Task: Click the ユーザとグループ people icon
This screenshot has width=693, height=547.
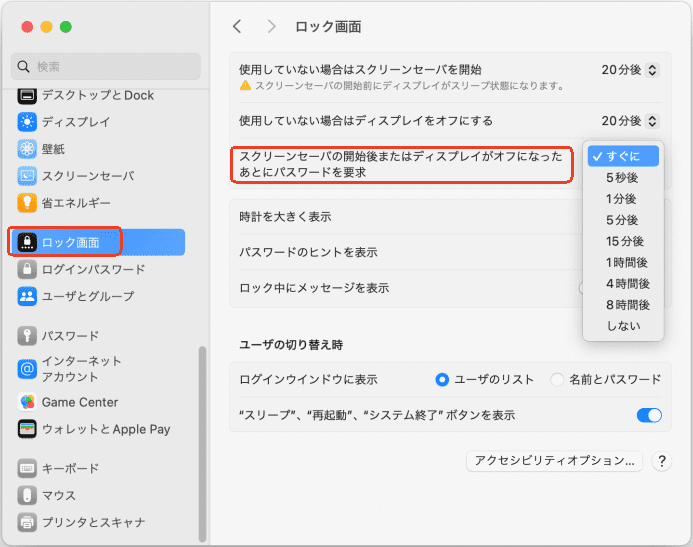Action: click(x=27, y=296)
